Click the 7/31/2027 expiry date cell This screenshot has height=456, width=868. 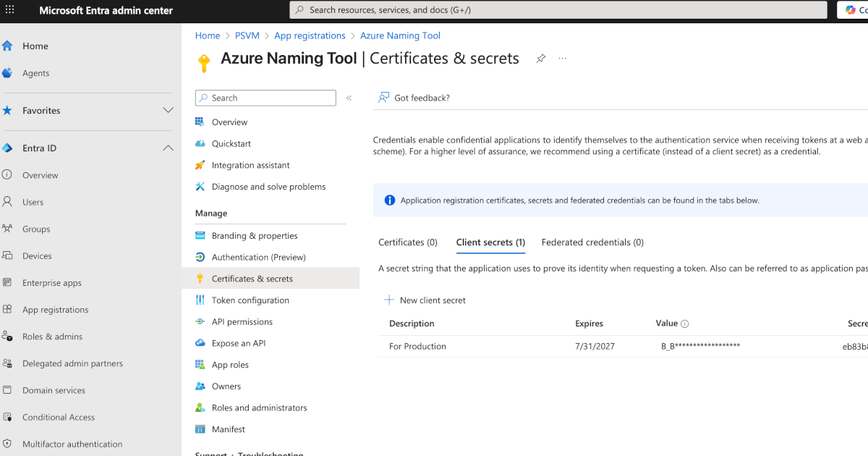(595, 346)
